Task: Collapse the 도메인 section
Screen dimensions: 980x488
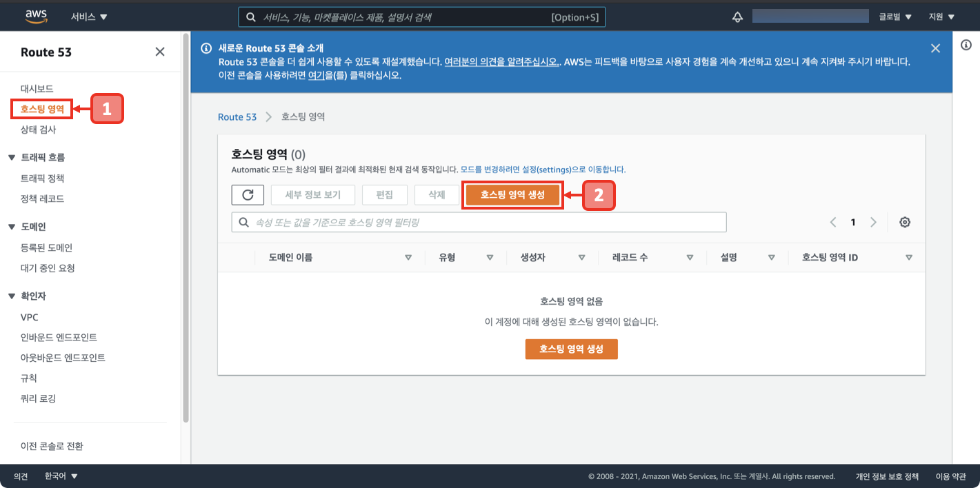Action: [12, 227]
